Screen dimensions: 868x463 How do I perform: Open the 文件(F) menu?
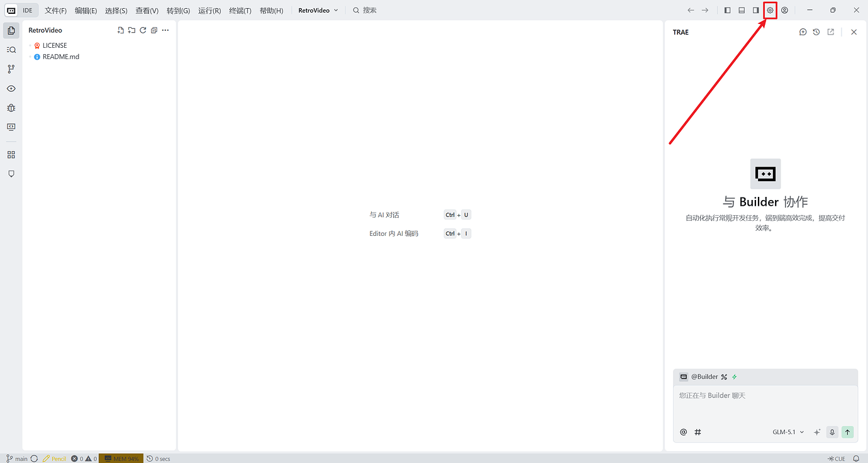(x=55, y=11)
